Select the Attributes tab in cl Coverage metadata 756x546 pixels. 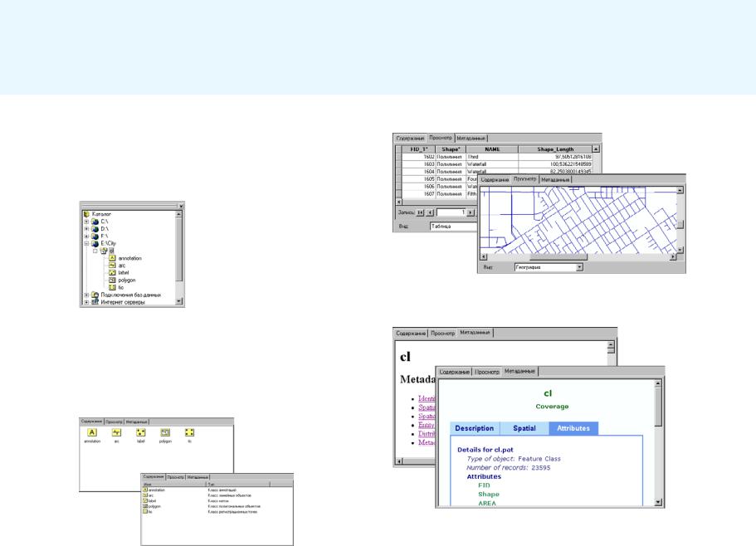(x=573, y=428)
